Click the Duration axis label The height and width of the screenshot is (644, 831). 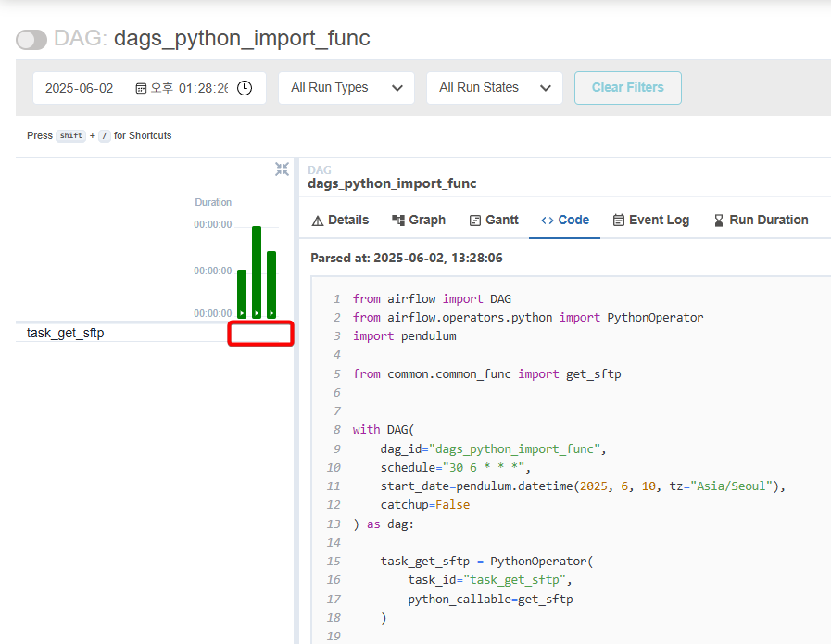[x=213, y=203]
